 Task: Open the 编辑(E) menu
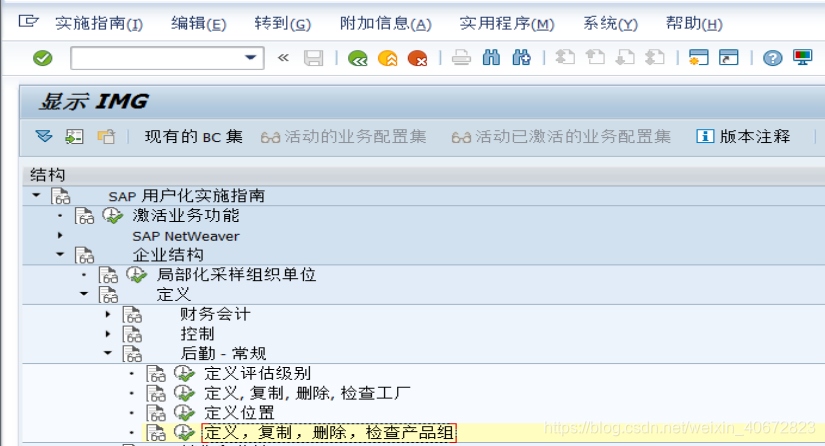click(198, 23)
